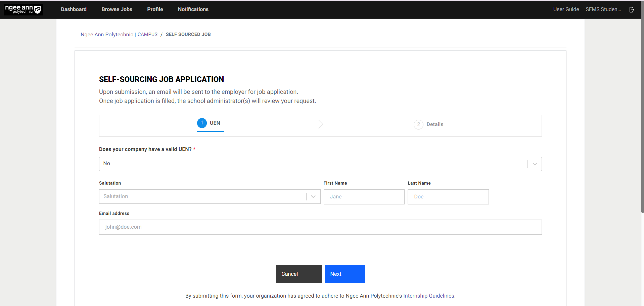Click the logout icon in header
The height and width of the screenshot is (306, 644).
[x=632, y=10]
